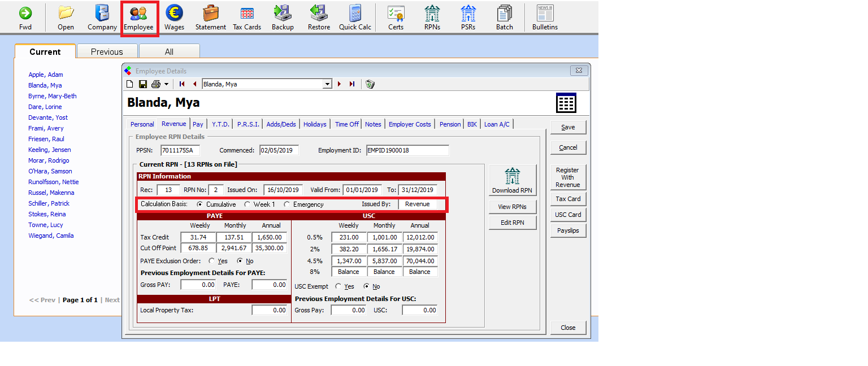Open the print options dropdown arrow

click(x=166, y=84)
